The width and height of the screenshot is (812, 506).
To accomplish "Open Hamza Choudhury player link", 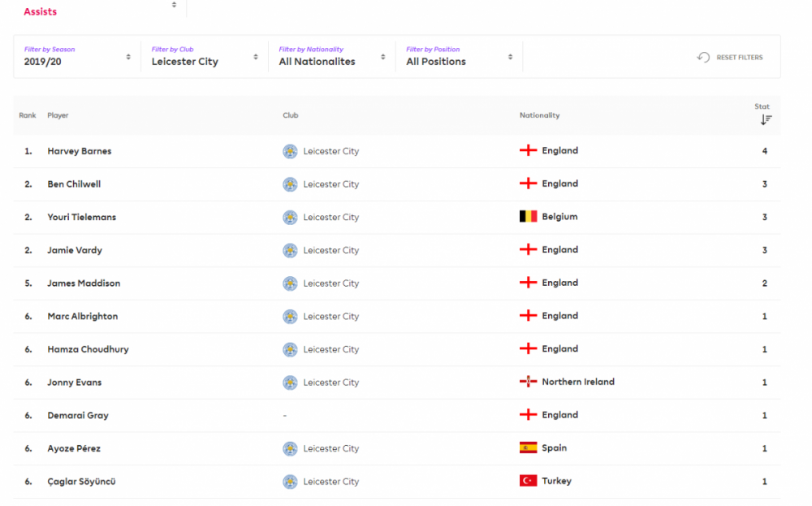I will [x=88, y=349].
